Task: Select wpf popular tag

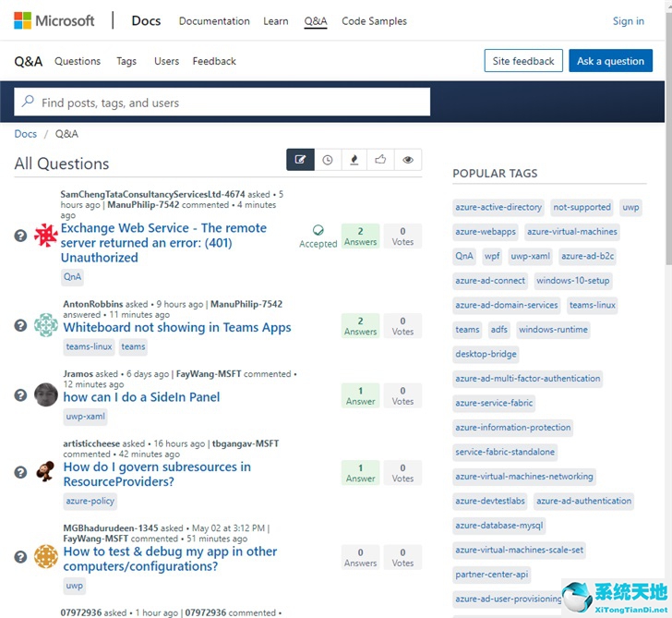Action: tap(492, 256)
